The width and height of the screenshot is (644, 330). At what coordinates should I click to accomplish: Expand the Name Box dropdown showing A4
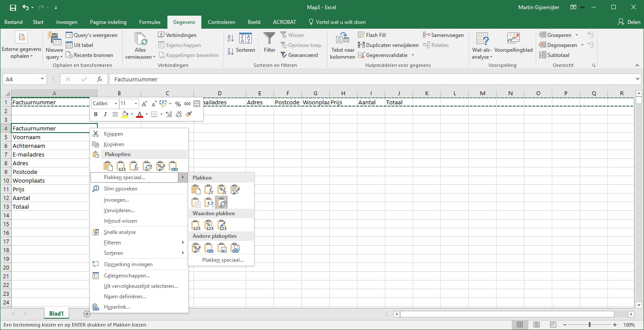pyautogui.click(x=43, y=79)
